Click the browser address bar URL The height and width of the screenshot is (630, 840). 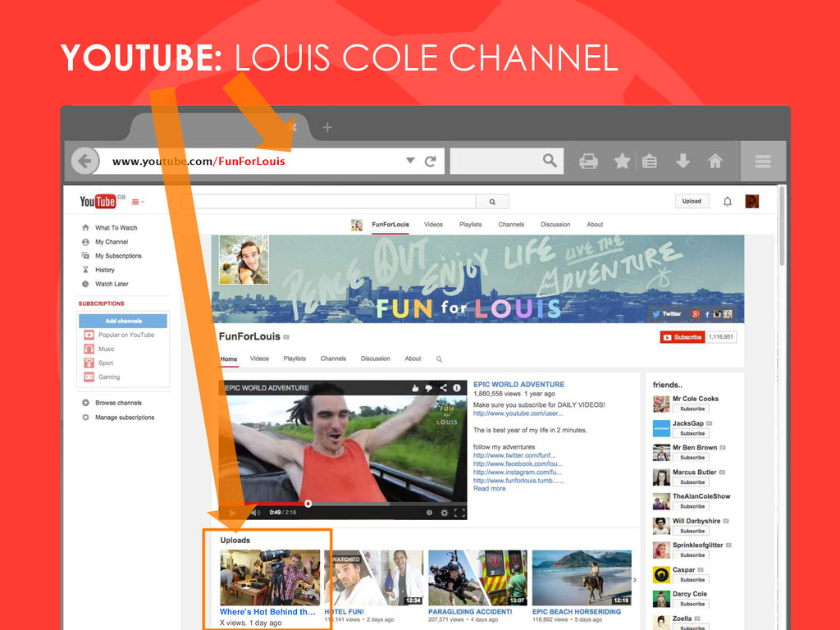point(199,162)
